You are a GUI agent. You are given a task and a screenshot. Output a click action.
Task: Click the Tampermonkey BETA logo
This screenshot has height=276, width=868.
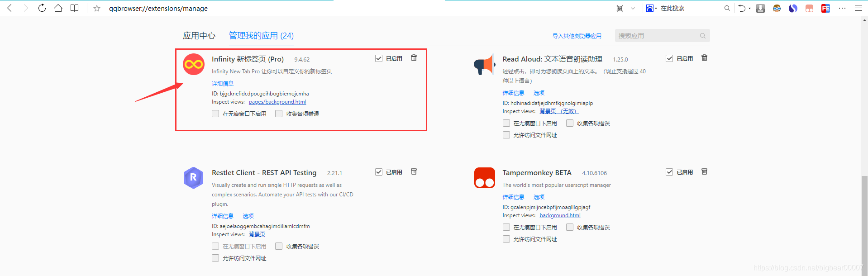484,178
